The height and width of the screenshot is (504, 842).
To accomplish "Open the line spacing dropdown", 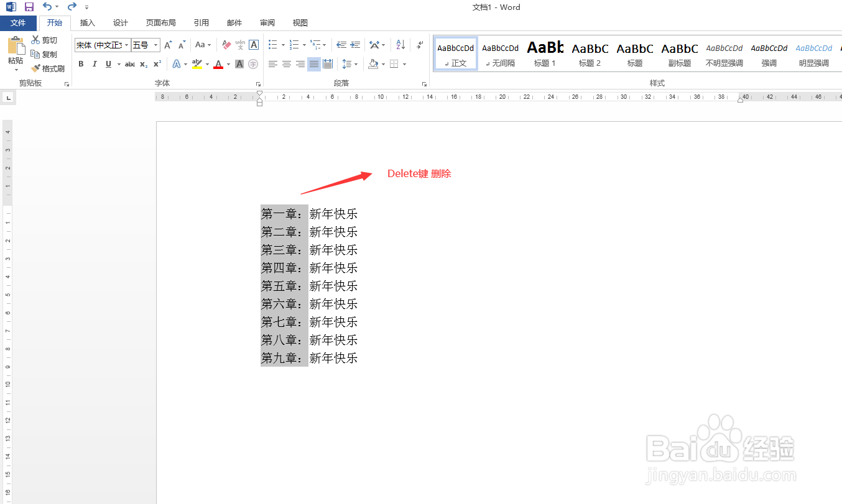I will [x=349, y=64].
